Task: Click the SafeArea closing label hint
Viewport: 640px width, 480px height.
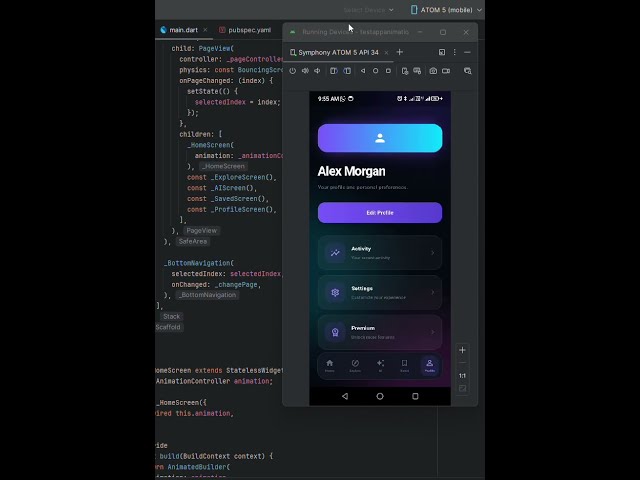Action: click(193, 241)
